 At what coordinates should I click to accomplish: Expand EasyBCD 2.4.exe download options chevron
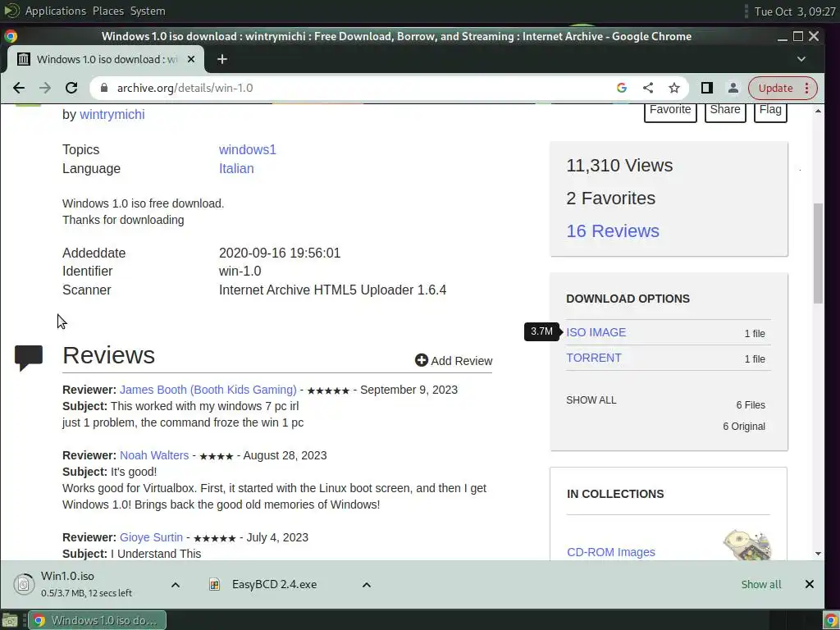[367, 584]
